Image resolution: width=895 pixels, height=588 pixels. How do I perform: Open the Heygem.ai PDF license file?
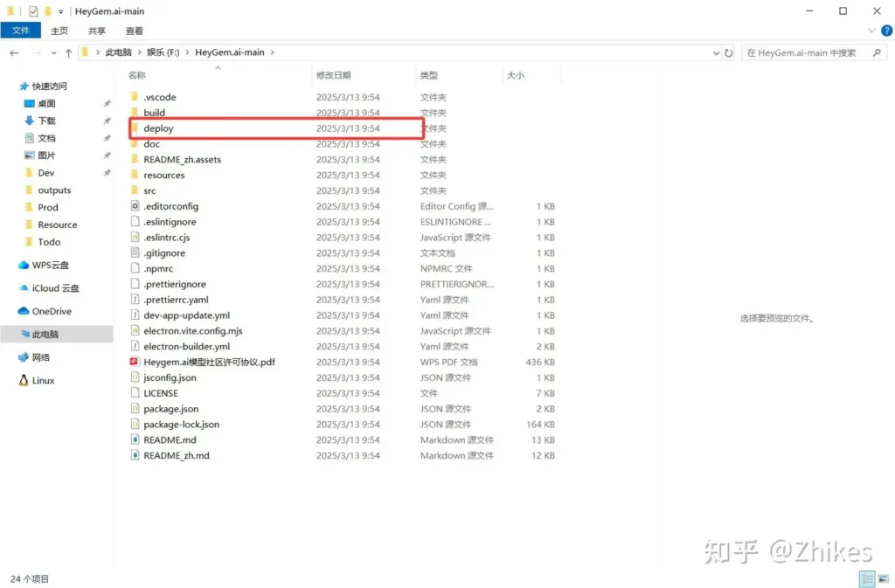(x=209, y=362)
